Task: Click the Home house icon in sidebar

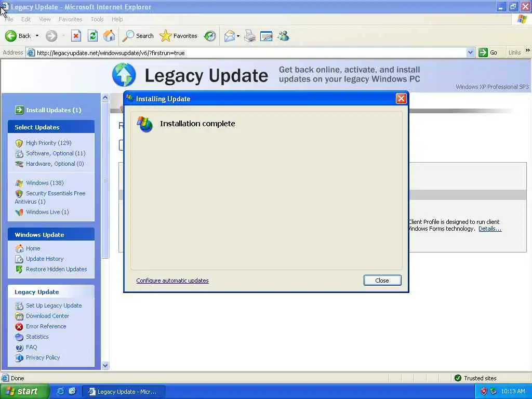Action: [19, 248]
